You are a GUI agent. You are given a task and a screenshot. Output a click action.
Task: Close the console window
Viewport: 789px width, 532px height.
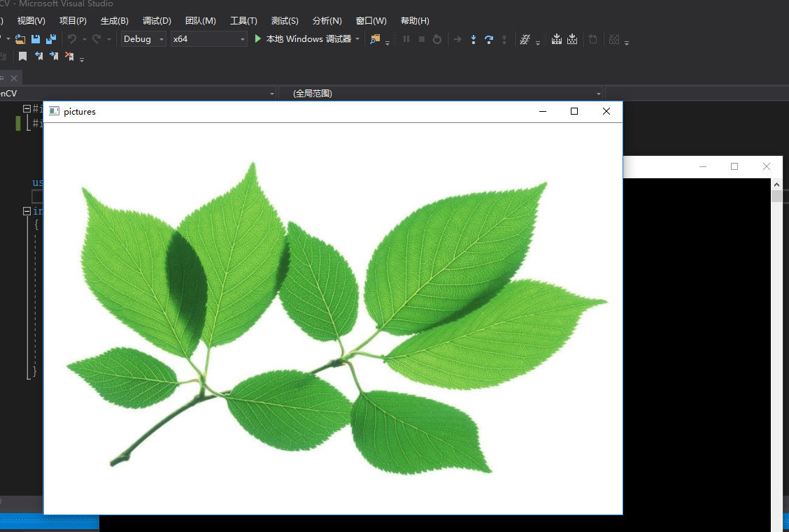(x=767, y=166)
